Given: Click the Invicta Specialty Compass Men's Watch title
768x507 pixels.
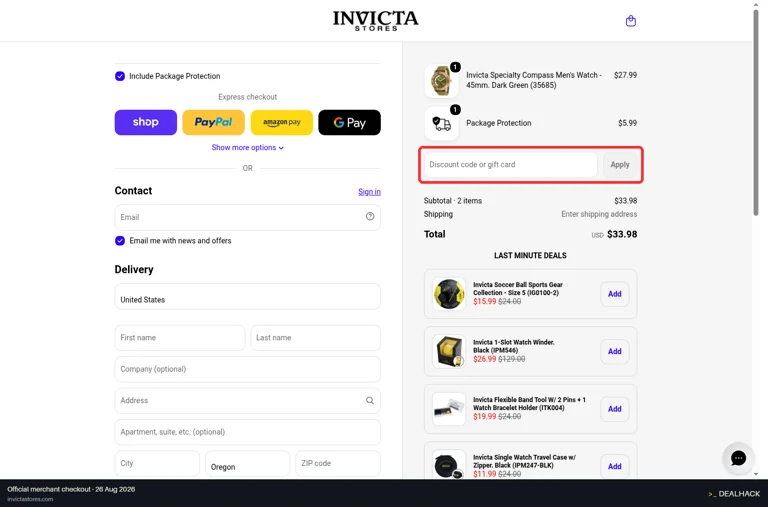Looking at the screenshot, I should 534,80.
